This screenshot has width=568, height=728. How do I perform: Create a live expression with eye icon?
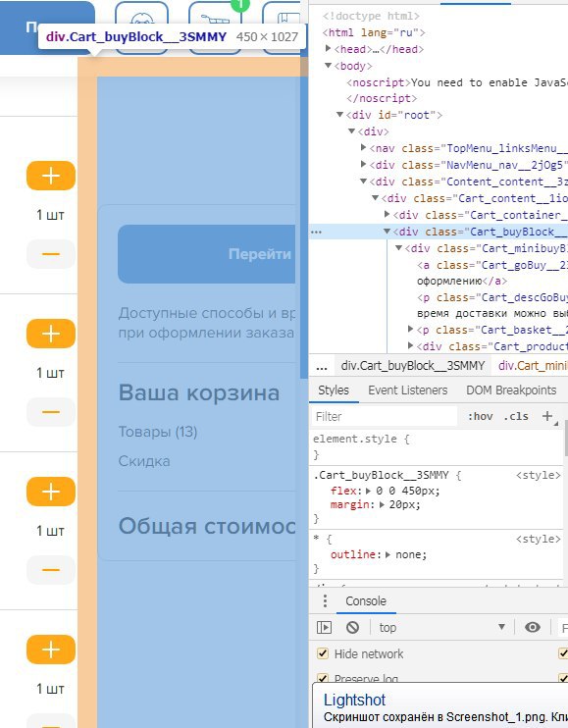(x=533, y=628)
